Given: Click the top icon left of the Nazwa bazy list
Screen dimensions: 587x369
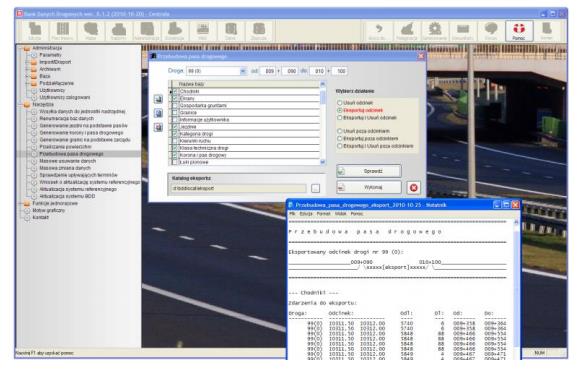Looking at the screenshot, I should 158,99.
